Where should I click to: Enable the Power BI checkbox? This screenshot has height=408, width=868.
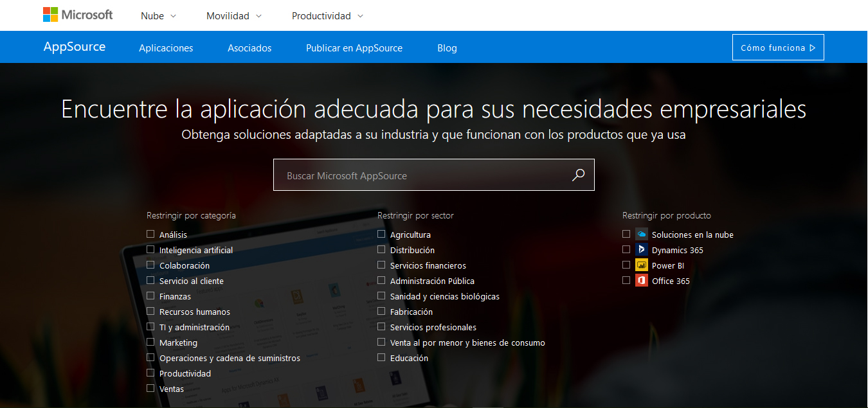coord(626,265)
